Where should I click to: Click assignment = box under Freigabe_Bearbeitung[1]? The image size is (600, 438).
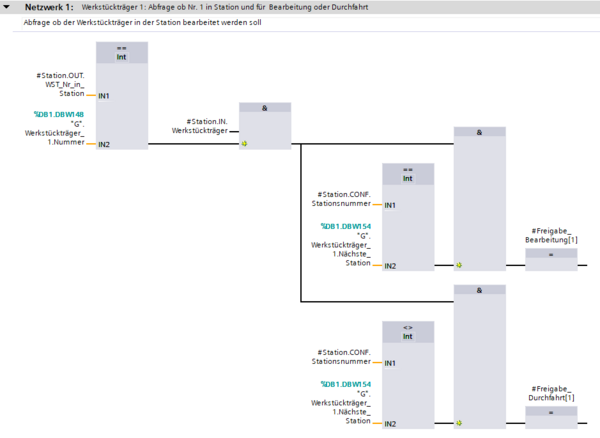coord(552,254)
